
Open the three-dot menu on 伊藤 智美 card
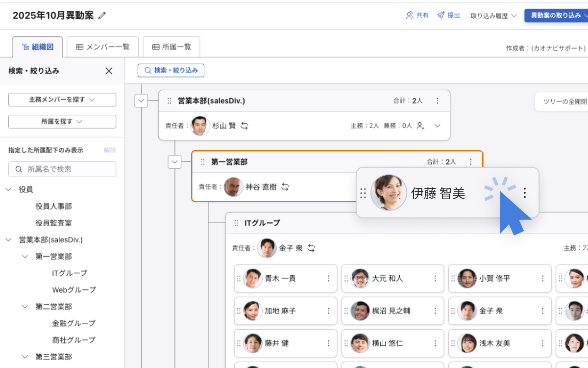point(525,193)
